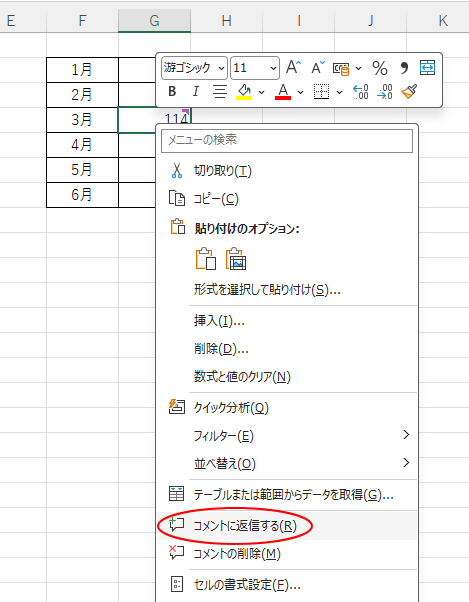Viewport: 469px width, 602px height.
Task: Choose コメントの削除(M)
Action: [287, 554]
